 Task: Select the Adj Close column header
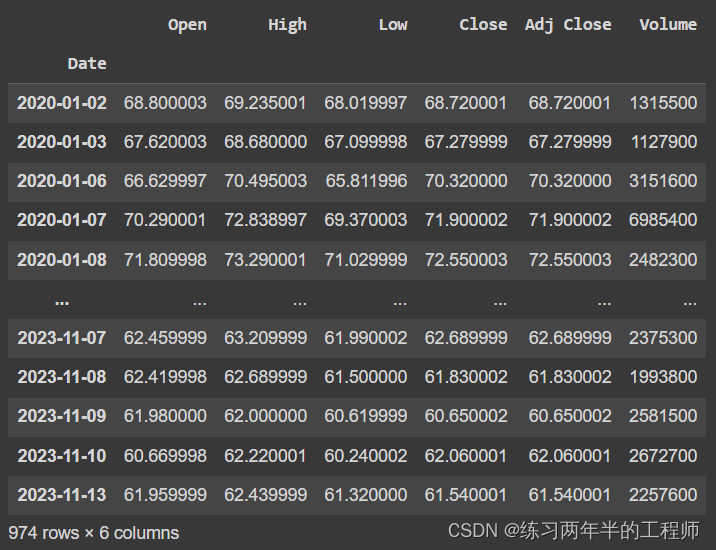point(568,25)
